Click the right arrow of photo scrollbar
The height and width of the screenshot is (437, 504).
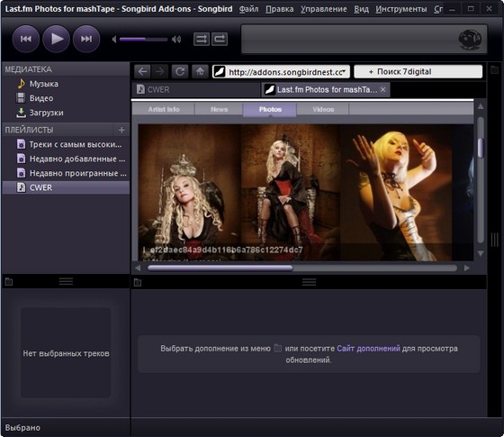pos(467,269)
